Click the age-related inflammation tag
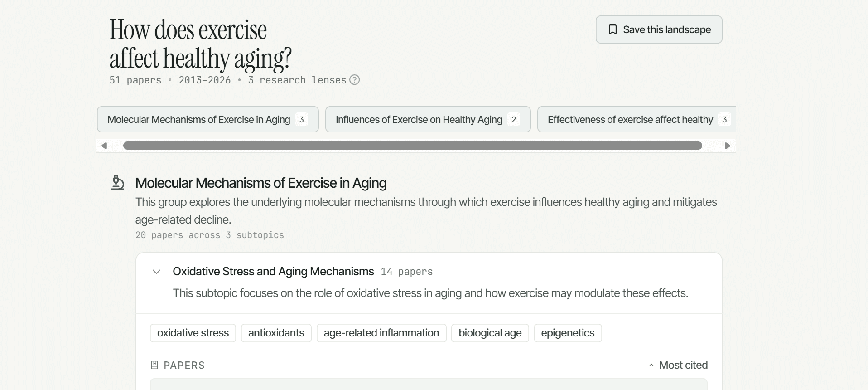Screen dimensions: 868x390 click(x=381, y=333)
